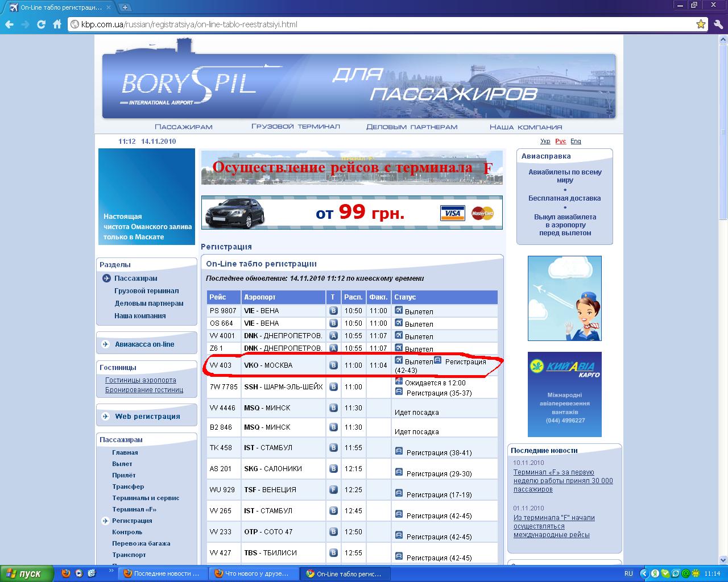Click the КийАвиа Карго banner

pos(564,394)
